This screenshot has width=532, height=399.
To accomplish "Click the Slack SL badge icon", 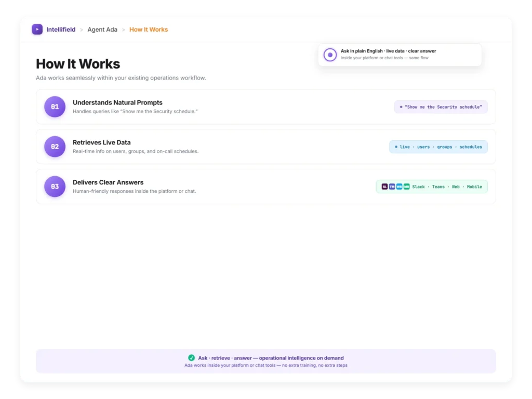I will tap(384, 187).
